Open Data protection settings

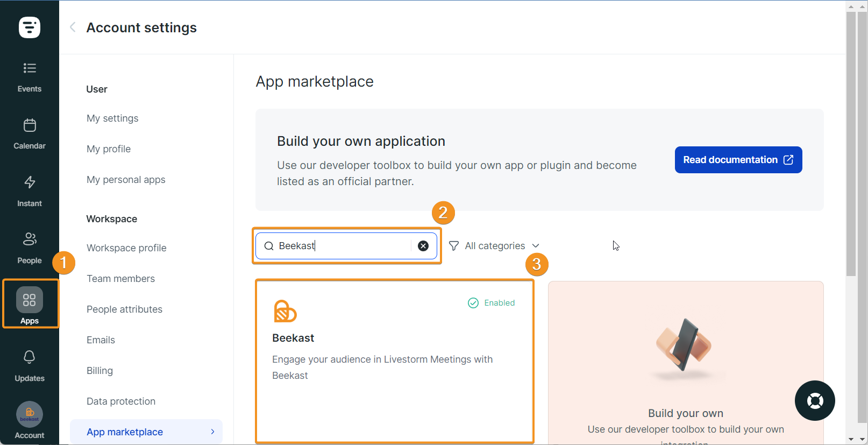pos(121,401)
